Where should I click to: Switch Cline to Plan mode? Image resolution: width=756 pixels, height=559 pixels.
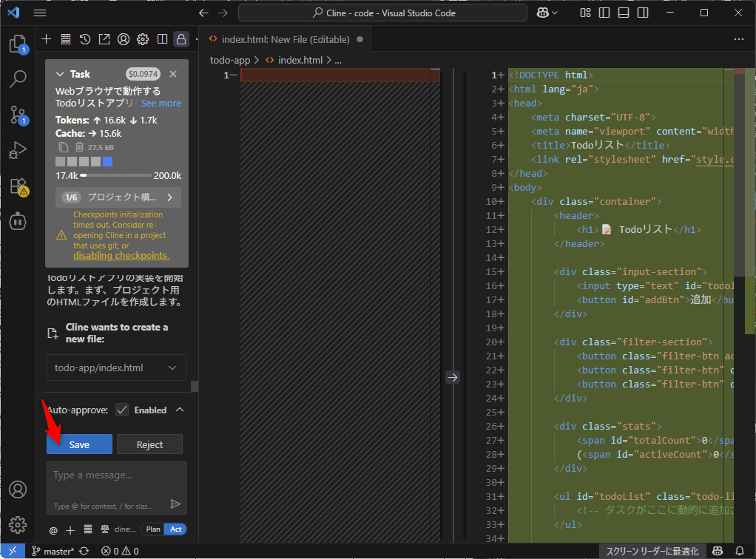tap(152, 529)
